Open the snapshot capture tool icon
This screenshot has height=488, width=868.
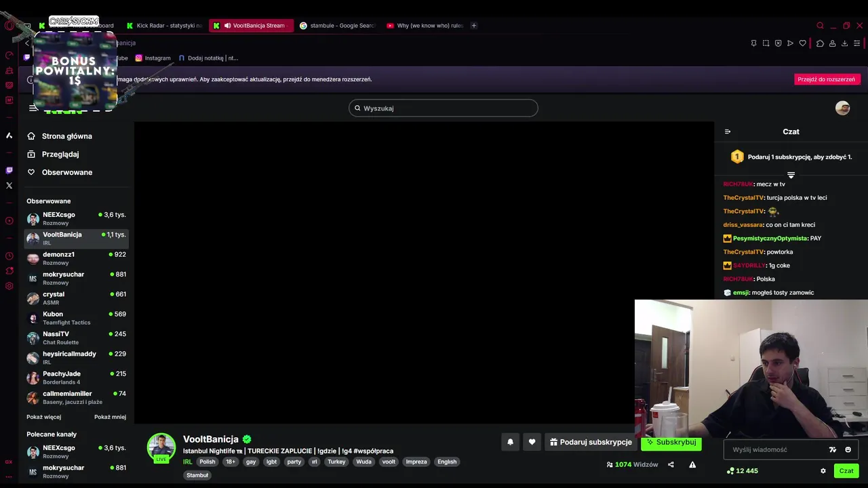click(x=766, y=43)
